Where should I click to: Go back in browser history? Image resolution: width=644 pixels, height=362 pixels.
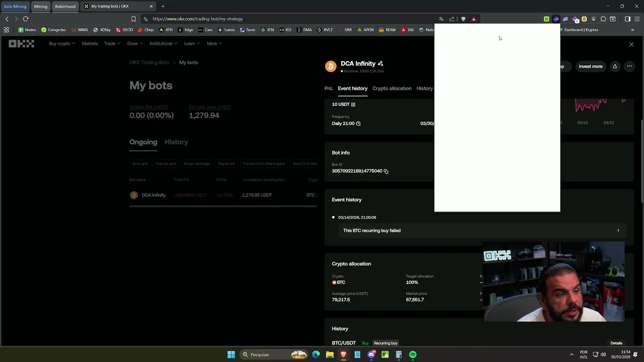click(7, 19)
